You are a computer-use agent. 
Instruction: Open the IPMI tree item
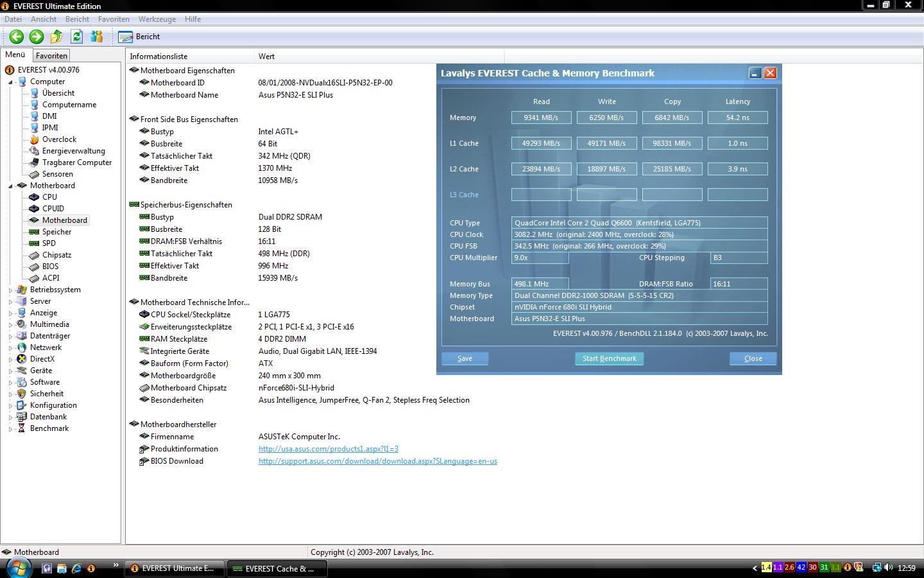click(x=50, y=128)
